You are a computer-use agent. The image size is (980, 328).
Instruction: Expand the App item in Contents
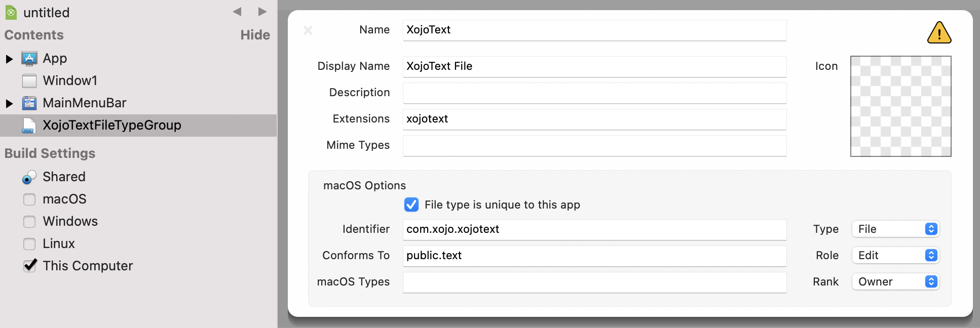(x=9, y=59)
